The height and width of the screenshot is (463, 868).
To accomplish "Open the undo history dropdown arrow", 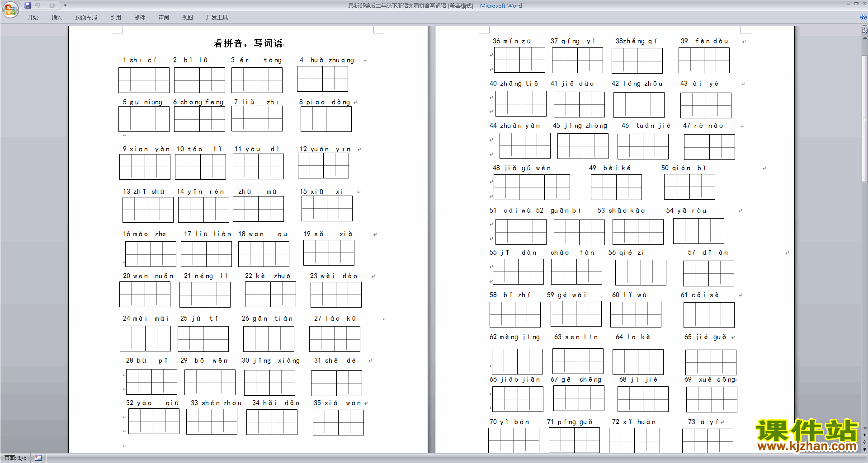I will point(44,5).
